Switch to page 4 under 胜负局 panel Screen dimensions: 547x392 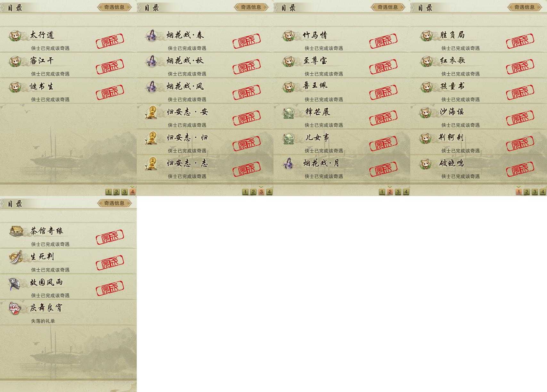click(x=543, y=192)
